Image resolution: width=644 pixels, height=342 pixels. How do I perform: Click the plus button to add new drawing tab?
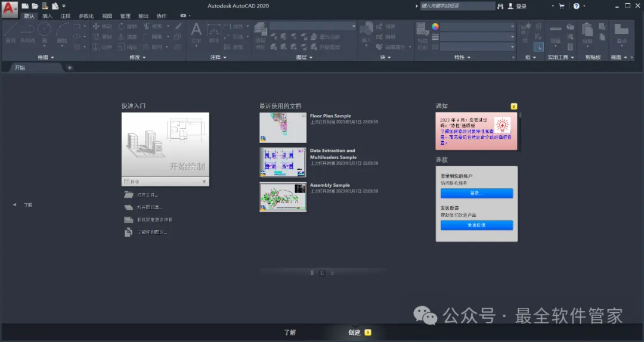tap(70, 68)
